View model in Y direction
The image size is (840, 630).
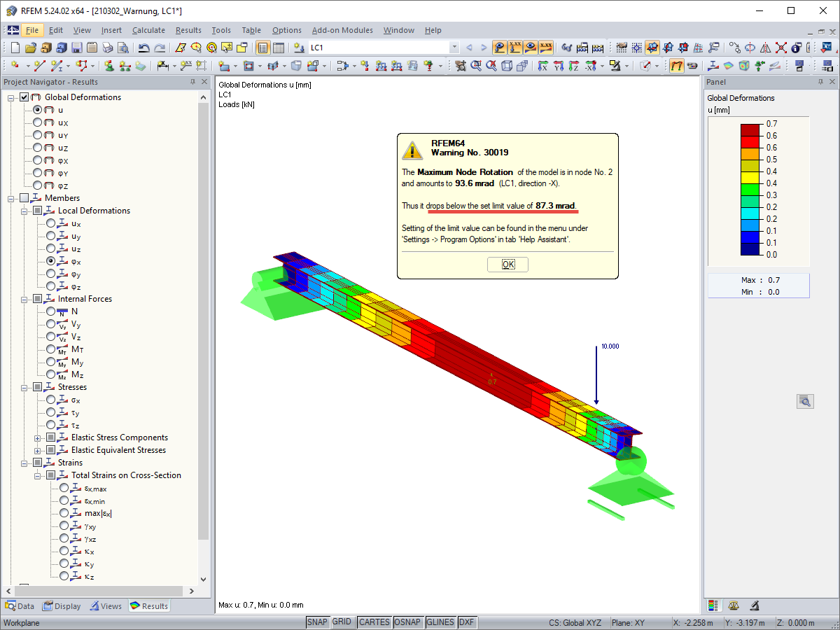[558, 65]
